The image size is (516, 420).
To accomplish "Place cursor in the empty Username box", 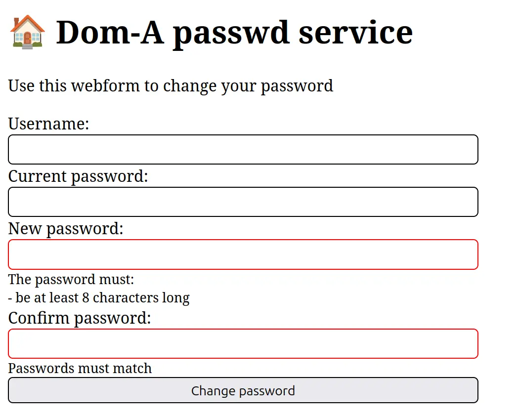I will (x=243, y=149).
